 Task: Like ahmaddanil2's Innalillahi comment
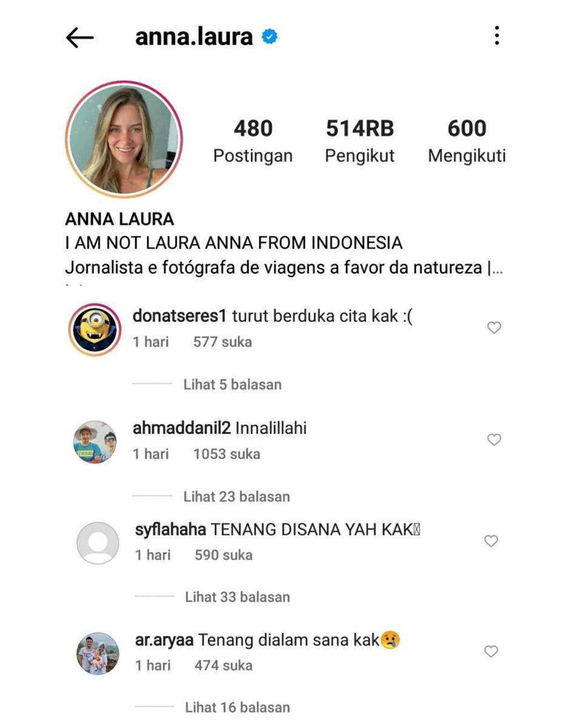coord(494,440)
